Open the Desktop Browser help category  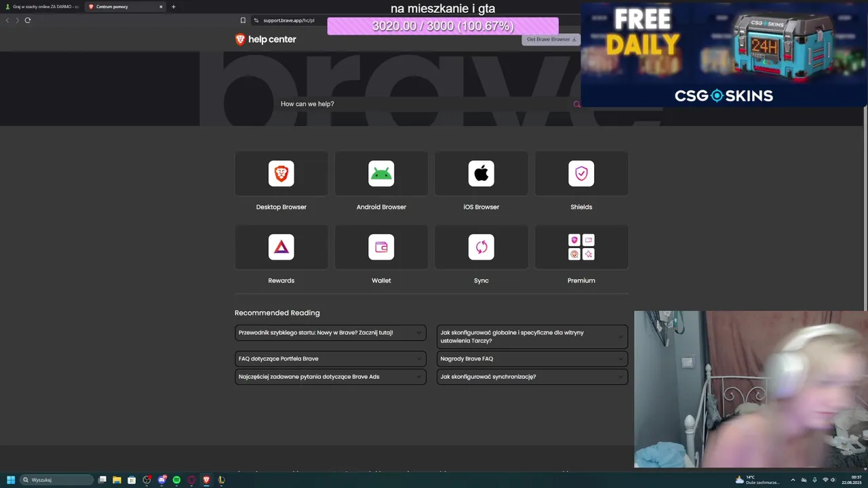click(281, 174)
